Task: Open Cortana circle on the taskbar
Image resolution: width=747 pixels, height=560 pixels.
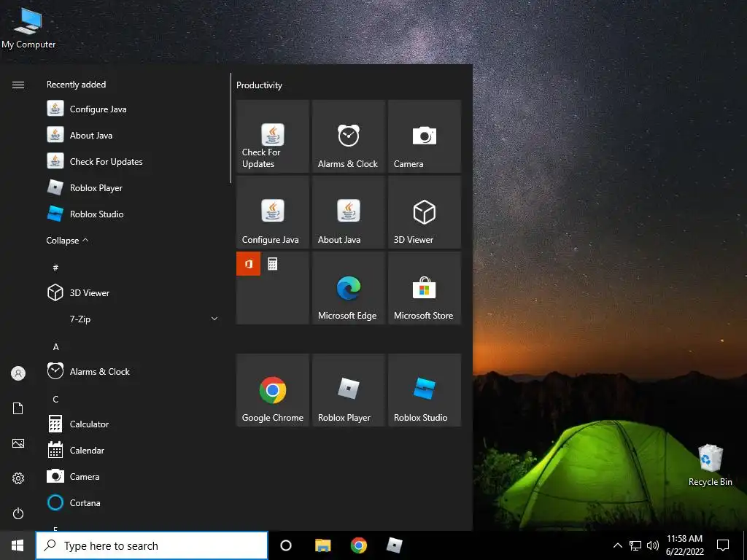Action: (286, 545)
